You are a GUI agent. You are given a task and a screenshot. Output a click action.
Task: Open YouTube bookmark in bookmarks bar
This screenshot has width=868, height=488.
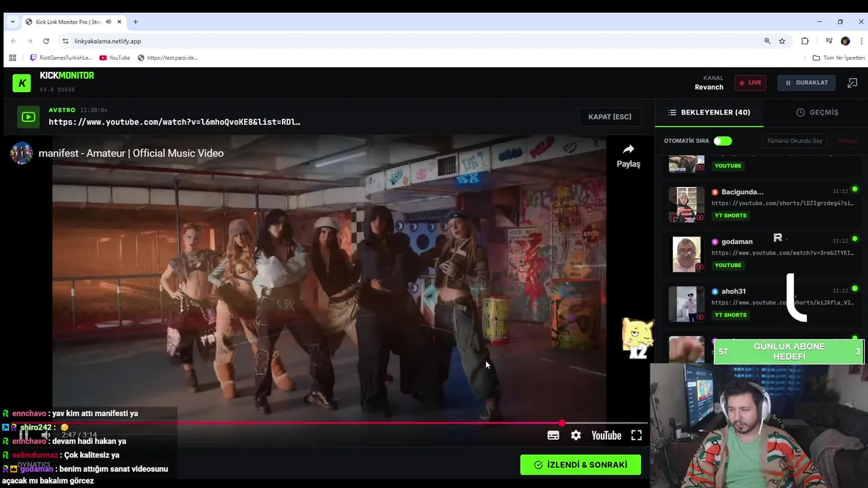115,58
